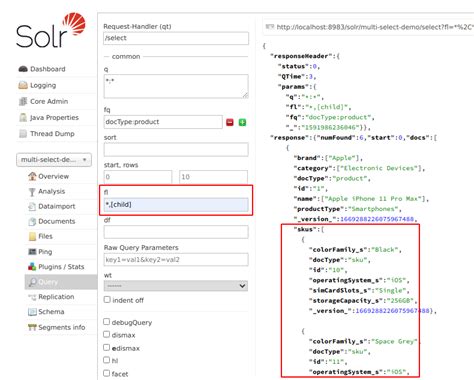This screenshot has width=474, height=380.
Task: Enable the facet checkbox
Action: tap(107, 373)
